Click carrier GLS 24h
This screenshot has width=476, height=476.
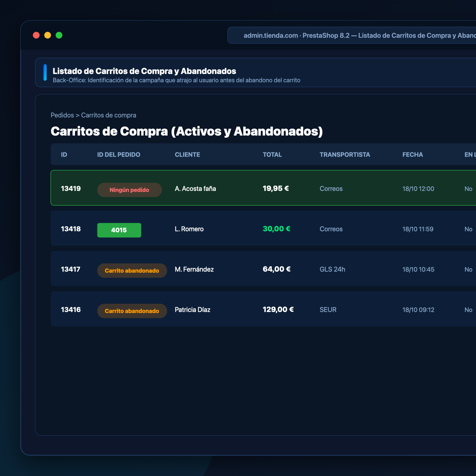point(332,269)
